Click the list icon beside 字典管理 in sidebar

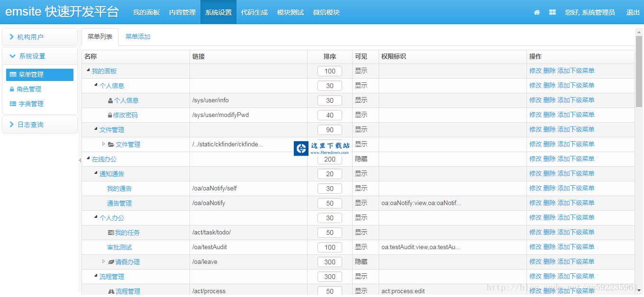(x=13, y=104)
